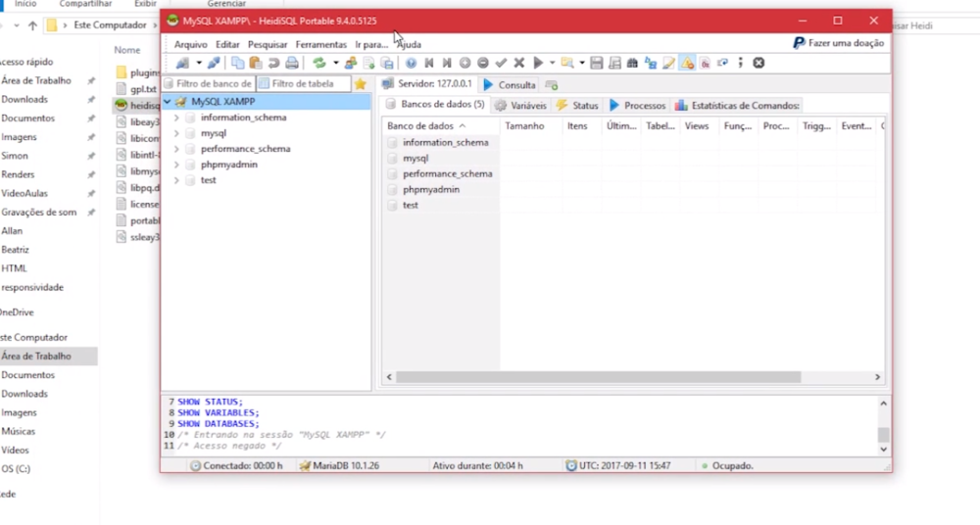Click the Post changes checkmark icon

point(501,63)
